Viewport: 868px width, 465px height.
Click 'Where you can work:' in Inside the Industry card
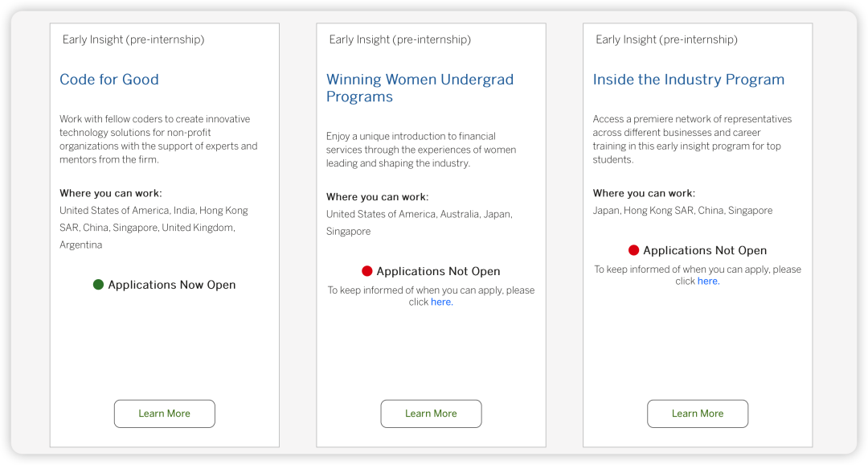pos(644,193)
